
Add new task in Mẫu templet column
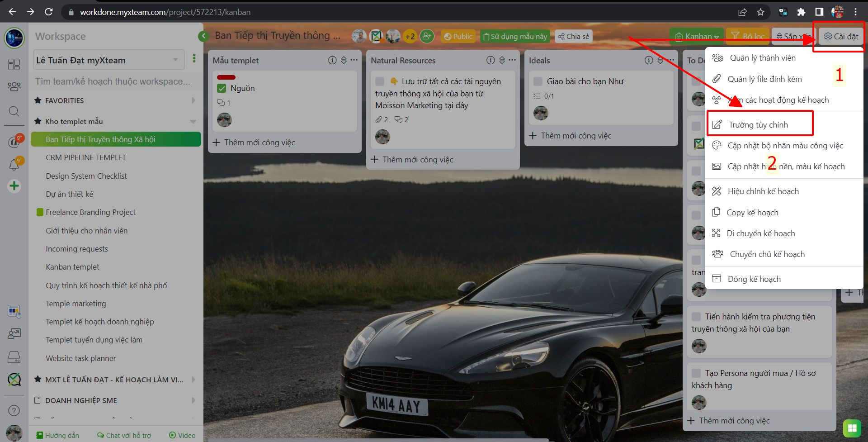click(x=254, y=143)
